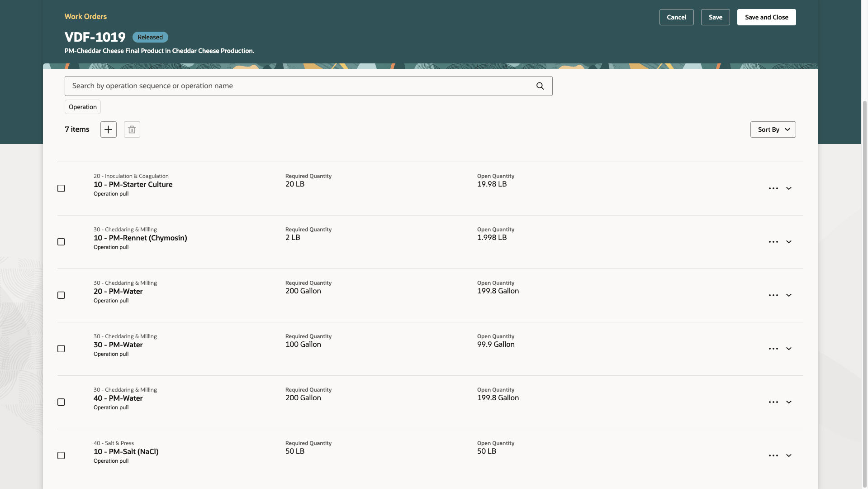Click the Save and Close button
868x489 pixels.
pyautogui.click(x=766, y=17)
